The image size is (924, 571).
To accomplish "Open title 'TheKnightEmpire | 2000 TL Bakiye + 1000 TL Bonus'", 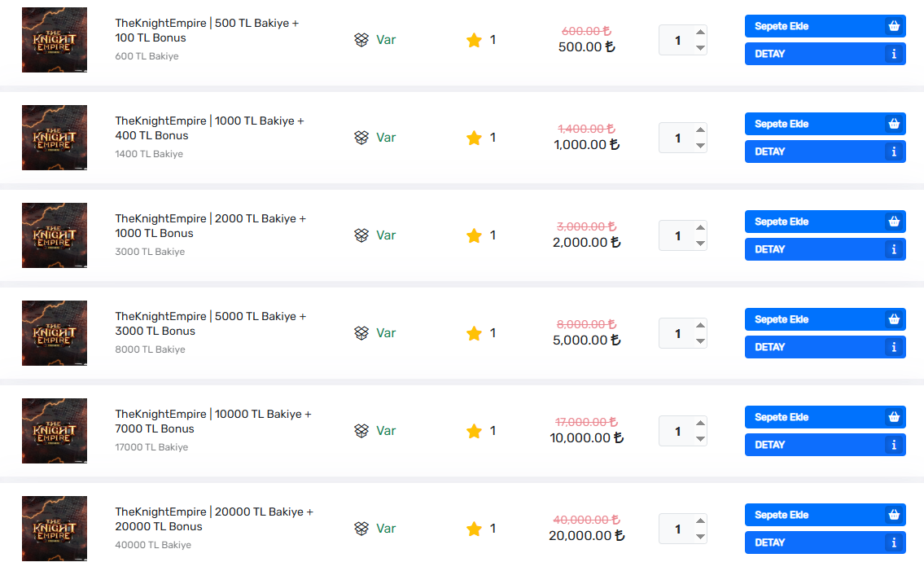I will (210, 226).
